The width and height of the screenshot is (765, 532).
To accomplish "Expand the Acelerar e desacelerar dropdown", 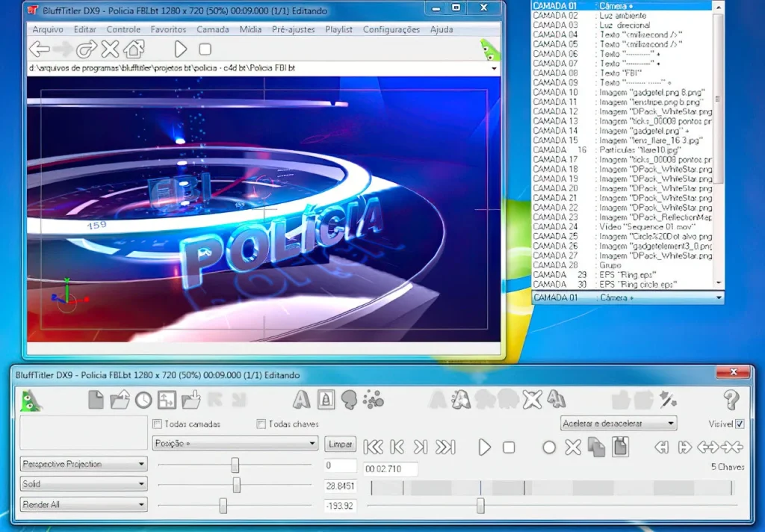I will [x=619, y=424].
